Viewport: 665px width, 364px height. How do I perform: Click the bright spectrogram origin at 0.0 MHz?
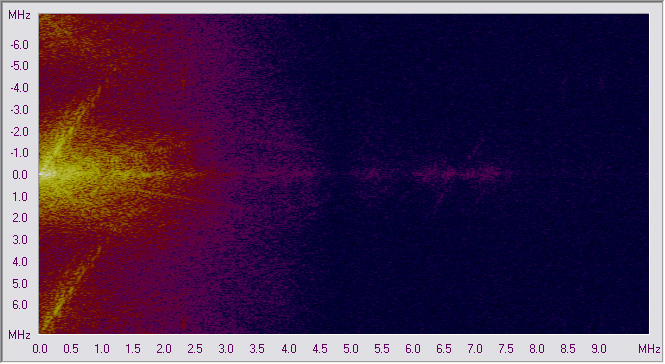click(46, 174)
